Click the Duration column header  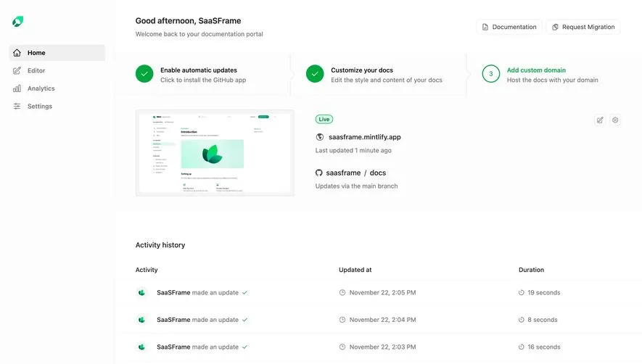(x=531, y=270)
